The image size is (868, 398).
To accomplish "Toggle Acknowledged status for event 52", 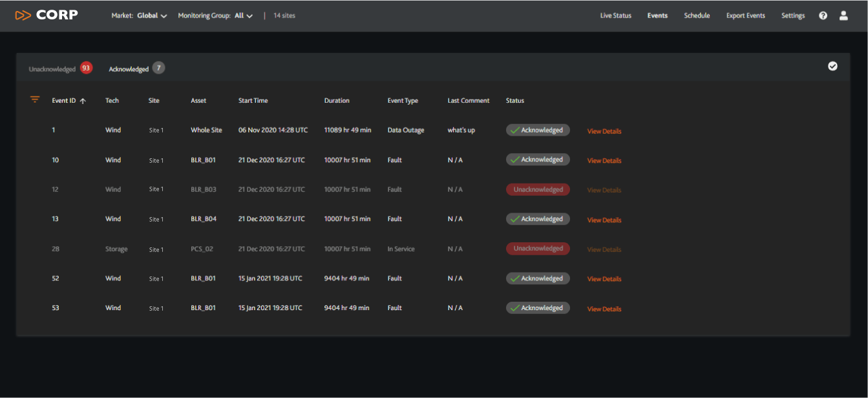I will tap(538, 278).
